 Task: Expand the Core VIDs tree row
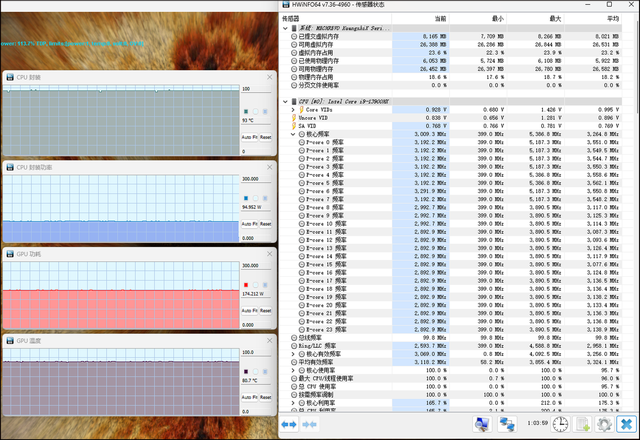[x=293, y=109]
